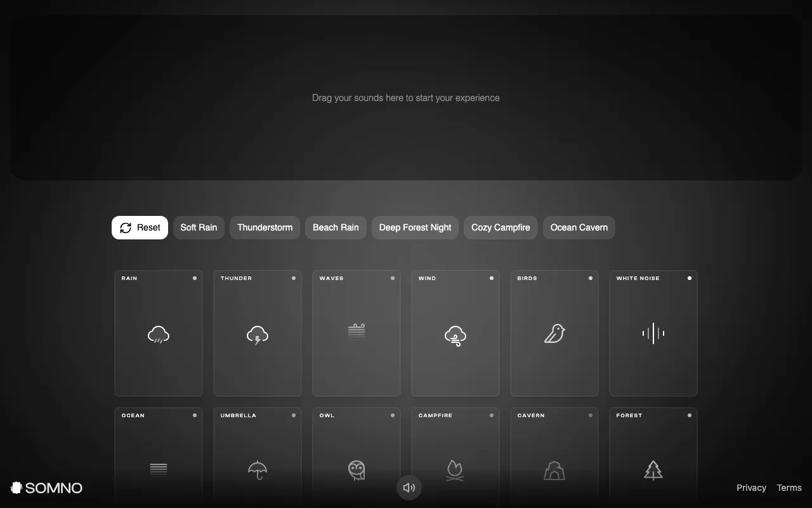Toggle the dot on the Waves card

pyautogui.click(x=393, y=278)
